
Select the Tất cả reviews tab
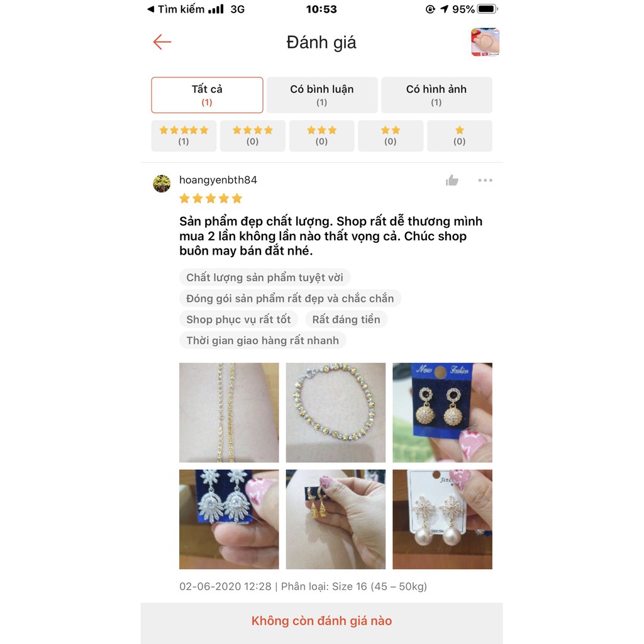click(x=207, y=95)
